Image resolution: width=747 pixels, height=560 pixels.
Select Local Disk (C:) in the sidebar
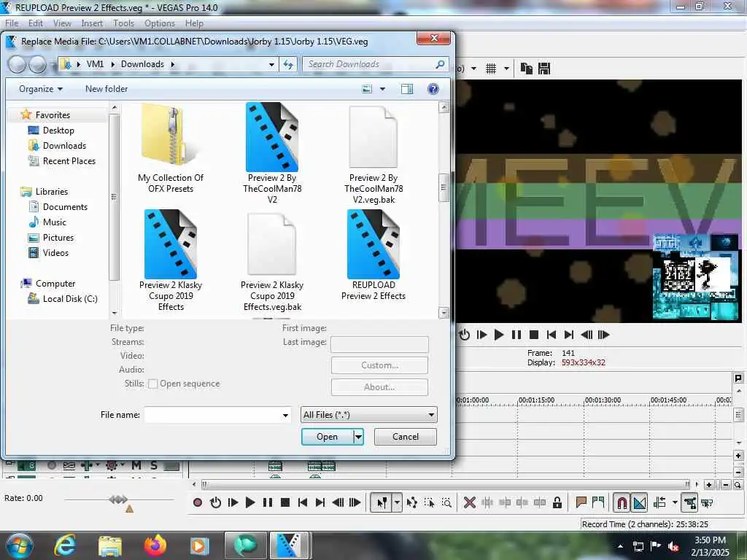pyautogui.click(x=70, y=299)
